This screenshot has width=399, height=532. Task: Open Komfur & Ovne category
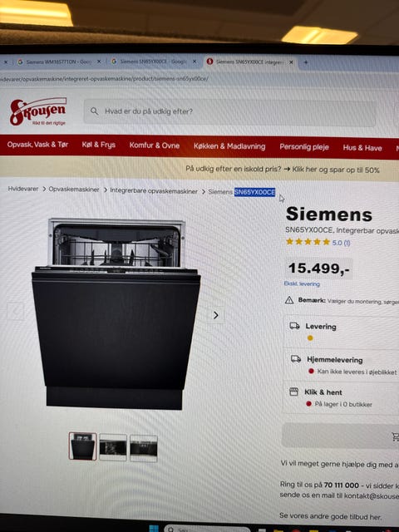155,145
